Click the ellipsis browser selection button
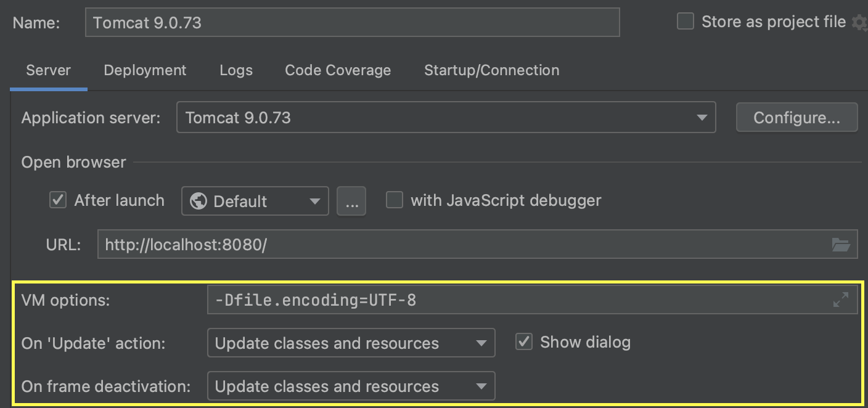 [x=351, y=201]
